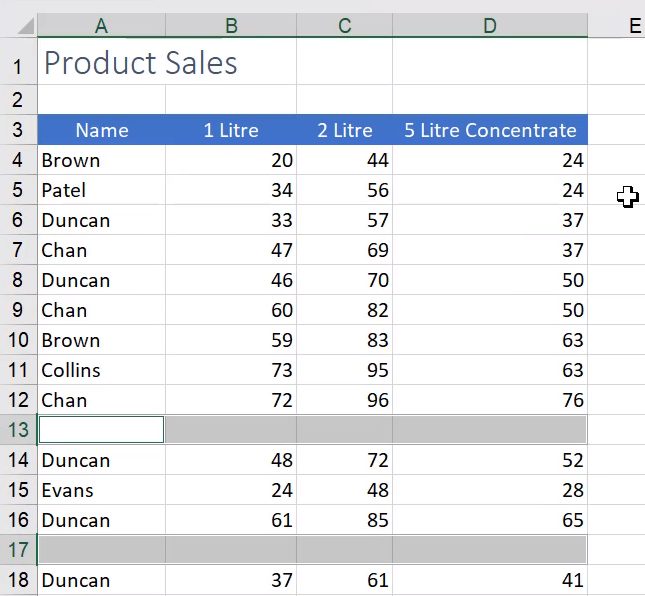Select the Duncan cell in row 18
The width and height of the screenshot is (645, 596).
point(102,580)
